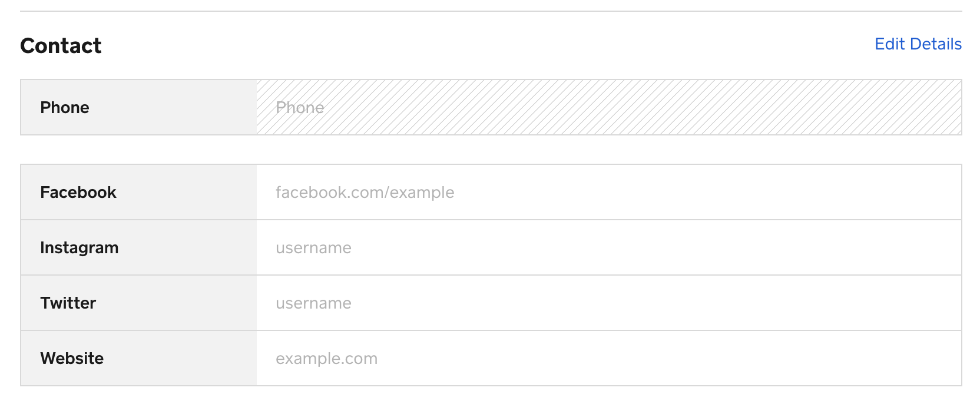Viewport: 980px width, 404px height.
Task: Click the gray 'Phone' placeholder text
Action: (x=300, y=108)
